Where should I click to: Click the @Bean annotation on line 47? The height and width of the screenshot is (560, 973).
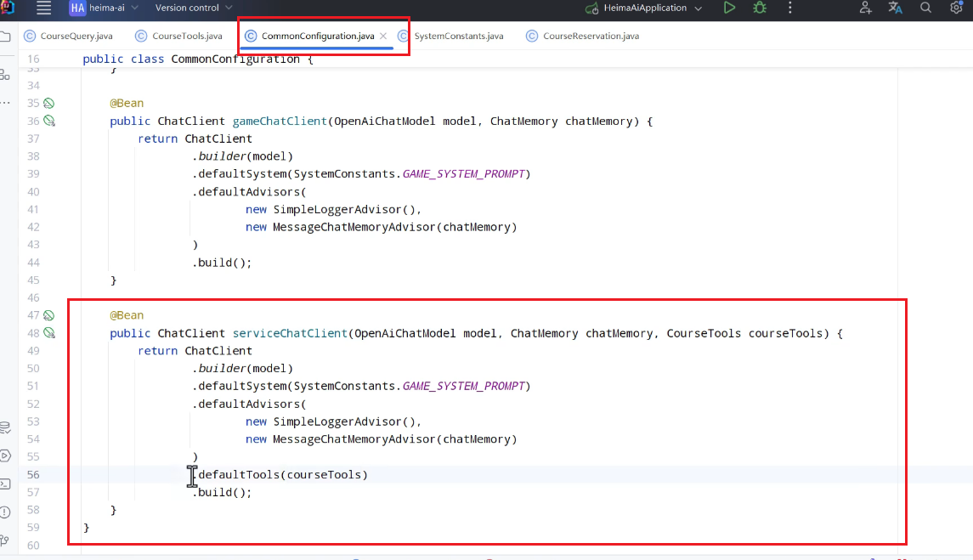tap(127, 315)
